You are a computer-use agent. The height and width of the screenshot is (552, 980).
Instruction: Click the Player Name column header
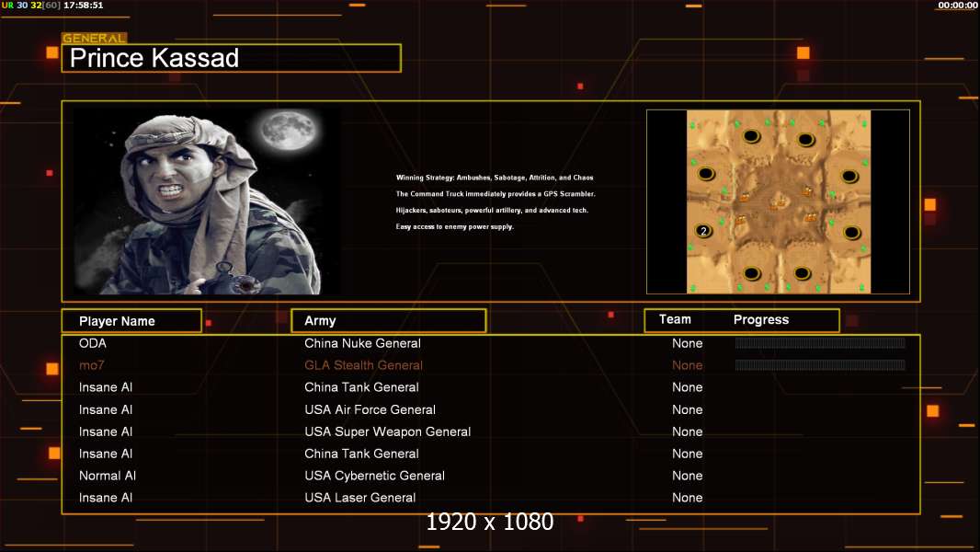click(131, 321)
